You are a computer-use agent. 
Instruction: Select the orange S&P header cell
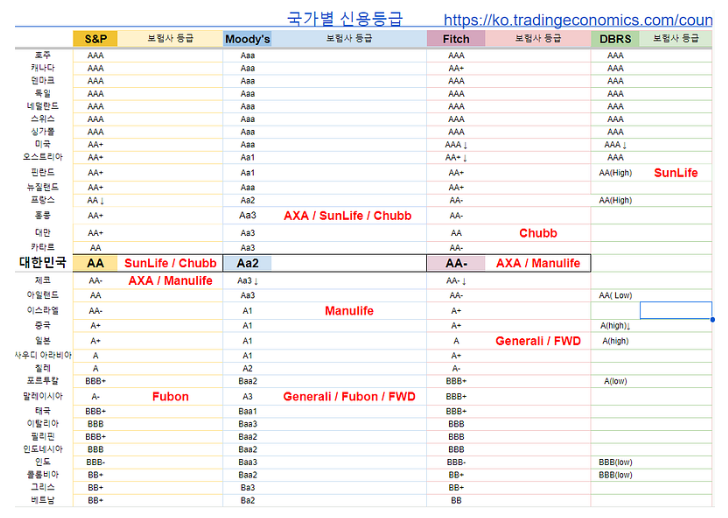click(96, 38)
